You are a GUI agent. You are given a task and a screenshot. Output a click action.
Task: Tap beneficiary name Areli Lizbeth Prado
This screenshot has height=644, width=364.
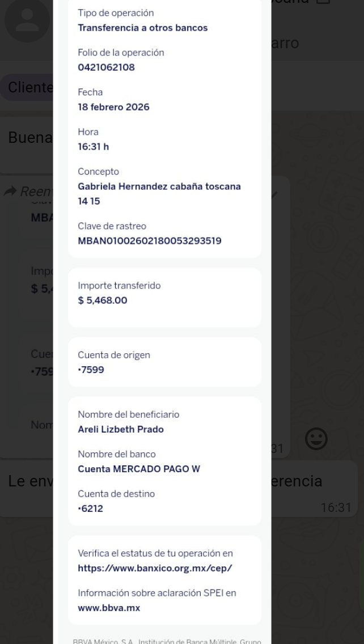(121, 429)
